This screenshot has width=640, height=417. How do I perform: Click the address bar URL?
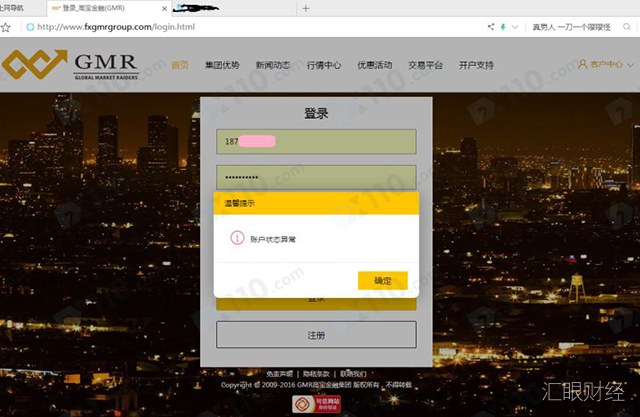tap(116, 27)
